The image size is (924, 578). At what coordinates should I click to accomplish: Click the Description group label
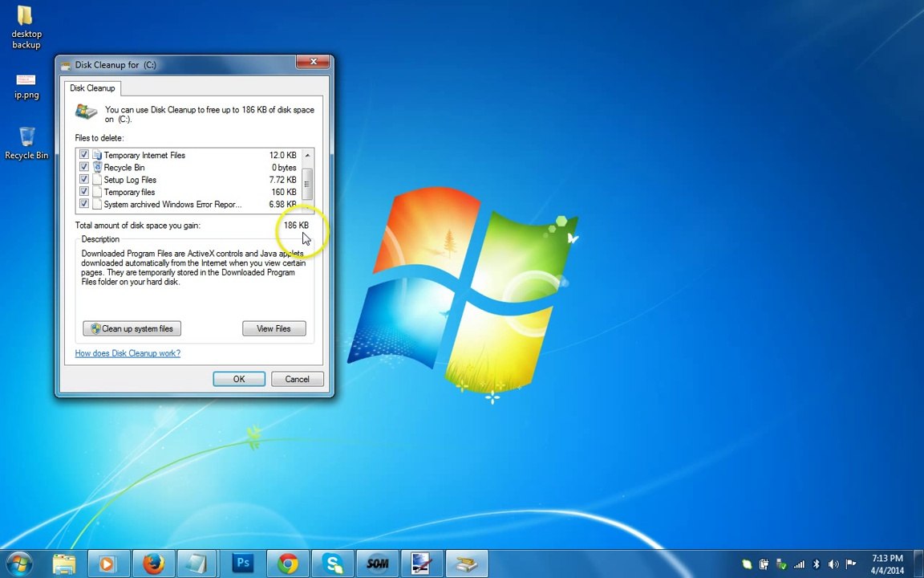pyautogui.click(x=100, y=239)
